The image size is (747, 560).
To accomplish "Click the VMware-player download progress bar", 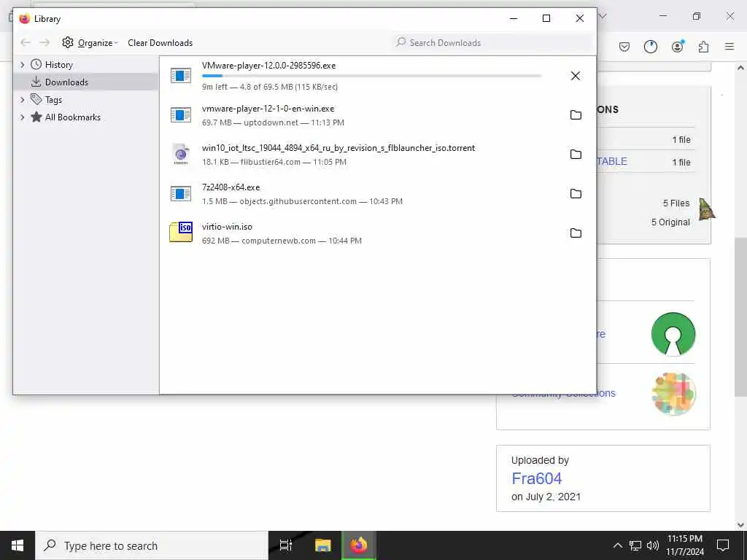I will 371,76.
